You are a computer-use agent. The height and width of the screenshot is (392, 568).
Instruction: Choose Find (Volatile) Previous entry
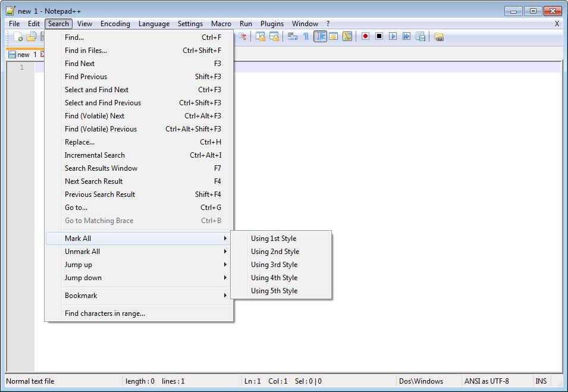coord(139,128)
